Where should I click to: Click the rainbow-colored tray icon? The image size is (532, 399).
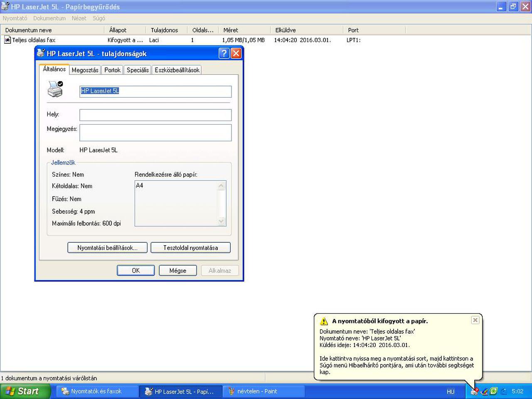[x=484, y=391]
